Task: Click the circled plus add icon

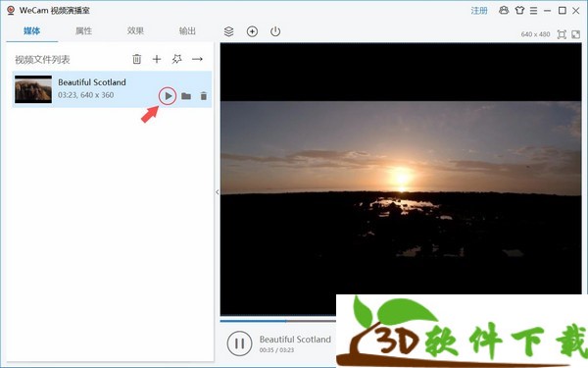Action: point(252,31)
